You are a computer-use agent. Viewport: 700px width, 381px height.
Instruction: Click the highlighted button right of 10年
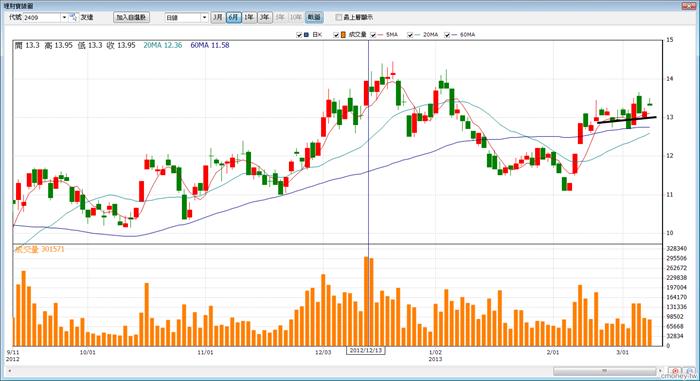[x=314, y=17]
